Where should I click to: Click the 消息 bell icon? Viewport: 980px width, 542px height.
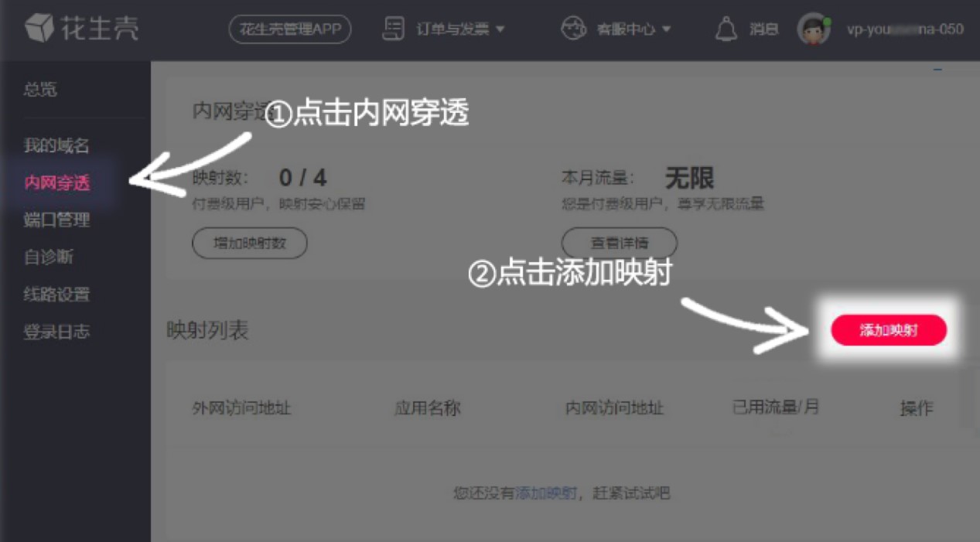pos(726,29)
